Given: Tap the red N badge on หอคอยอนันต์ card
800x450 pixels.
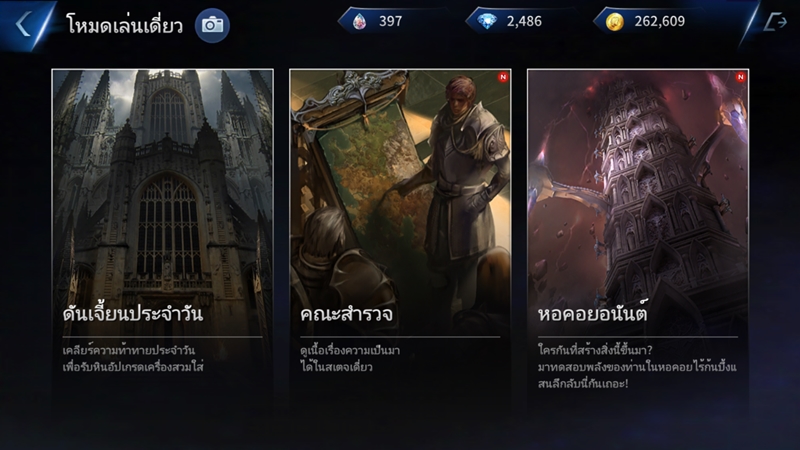Looking at the screenshot, I should point(741,77).
